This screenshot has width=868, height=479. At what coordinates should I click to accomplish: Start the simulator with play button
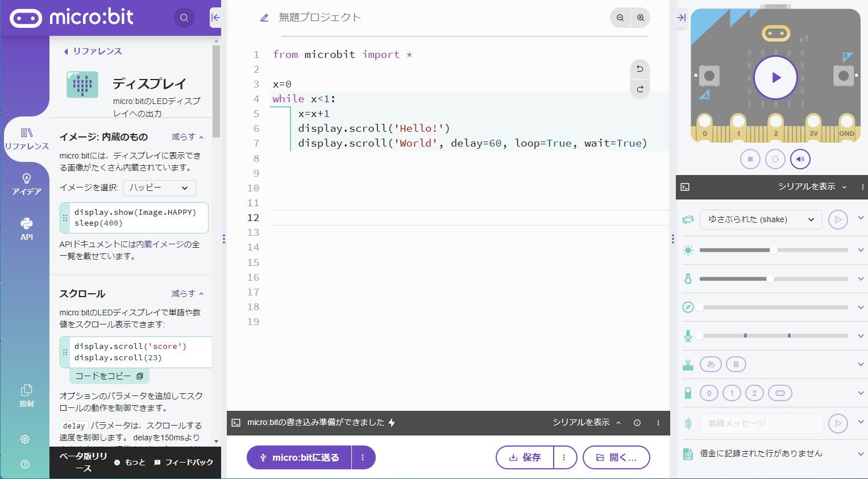pos(776,78)
